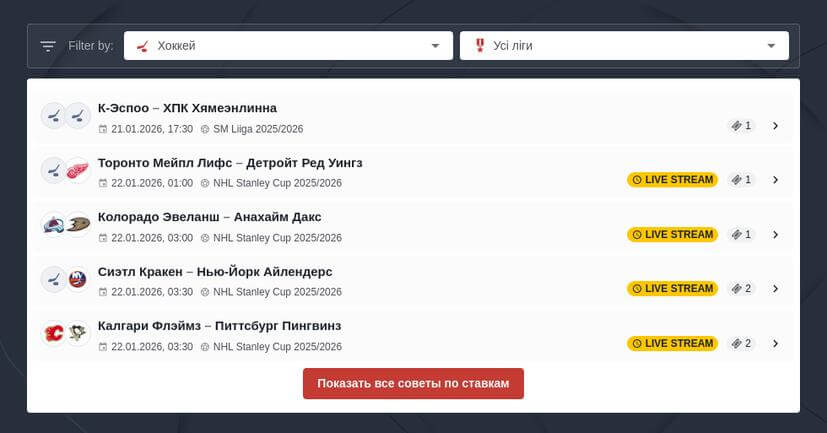827x433 pixels.
Task: Click the Detroit Red Wings logo
Action: click(x=78, y=170)
